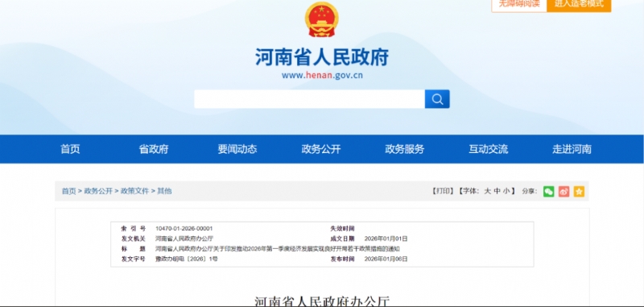Open the 省政府 navigation item

[x=154, y=149]
